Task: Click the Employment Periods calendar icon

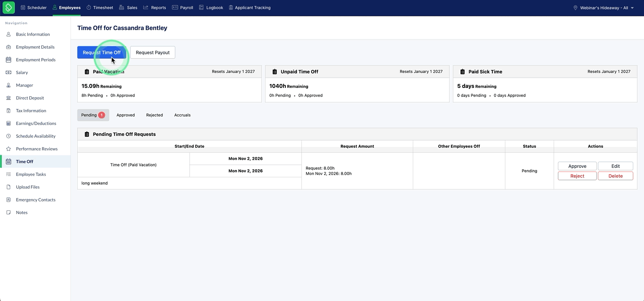Action: pyautogui.click(x=8, y=60)
